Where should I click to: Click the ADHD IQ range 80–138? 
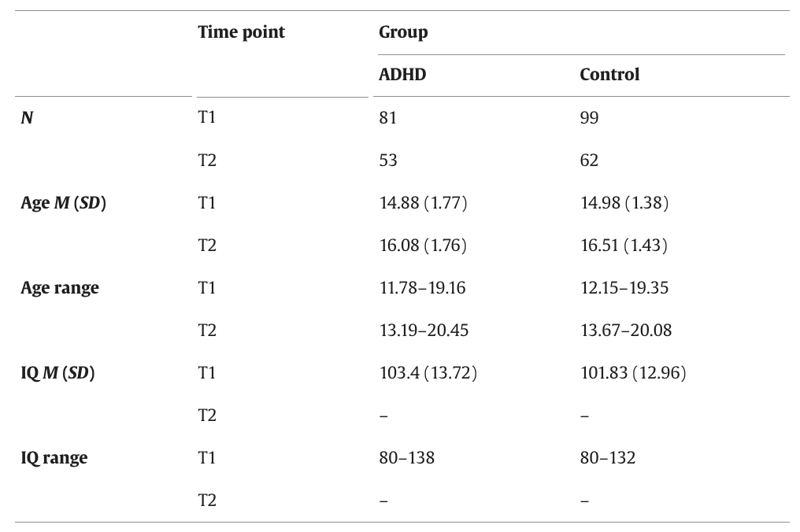click(x=406, y=458)
